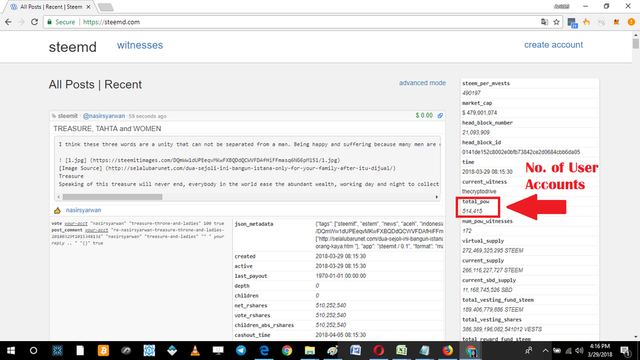Open the Windows Start menu
The height and width of the screenshot is (360, 640).
11,351
